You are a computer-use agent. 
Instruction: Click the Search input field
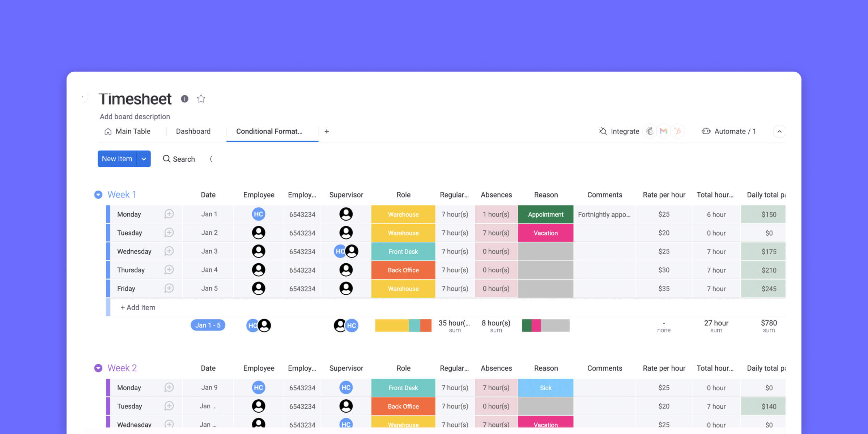[x=184, y=159]
